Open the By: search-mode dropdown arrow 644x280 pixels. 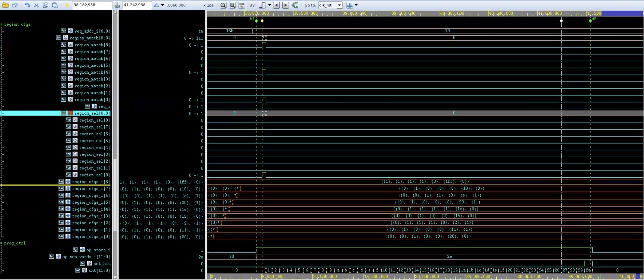point(270,5)
